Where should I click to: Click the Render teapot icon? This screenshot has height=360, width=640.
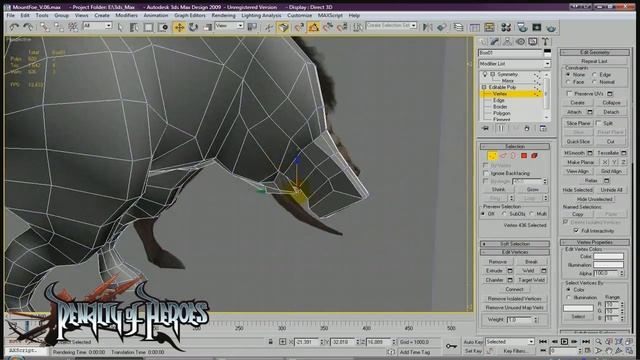click(551, 27)
